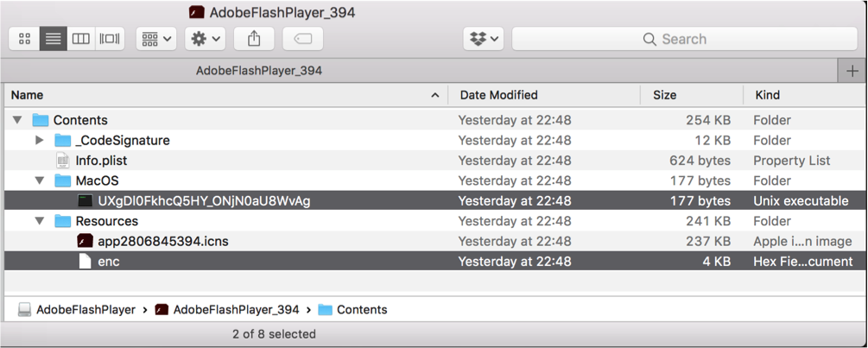This screenshot has height=348, width=868.
Task: Select the Contents folder name in list
Action: click(80, 120)
